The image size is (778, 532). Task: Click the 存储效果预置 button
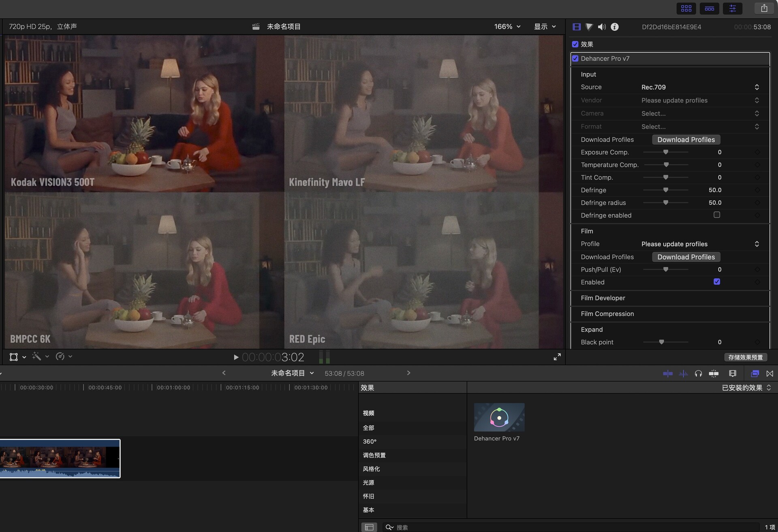[x=745, y=357]
